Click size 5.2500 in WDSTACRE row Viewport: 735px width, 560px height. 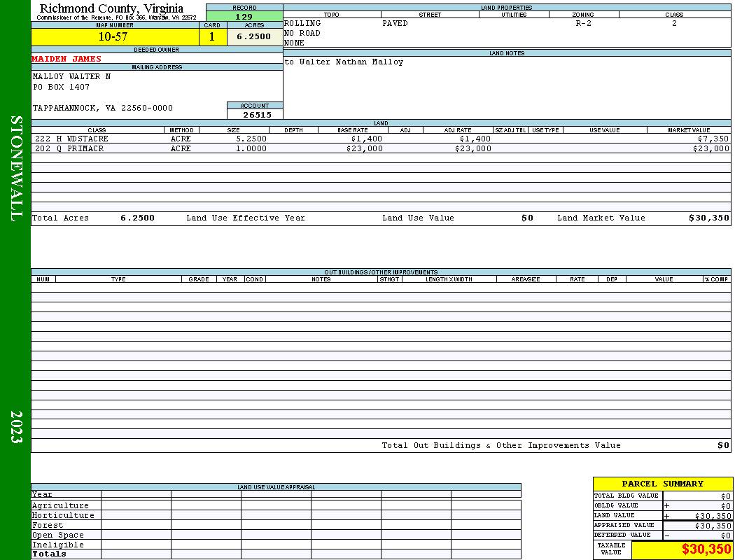(x=251, y=139)
